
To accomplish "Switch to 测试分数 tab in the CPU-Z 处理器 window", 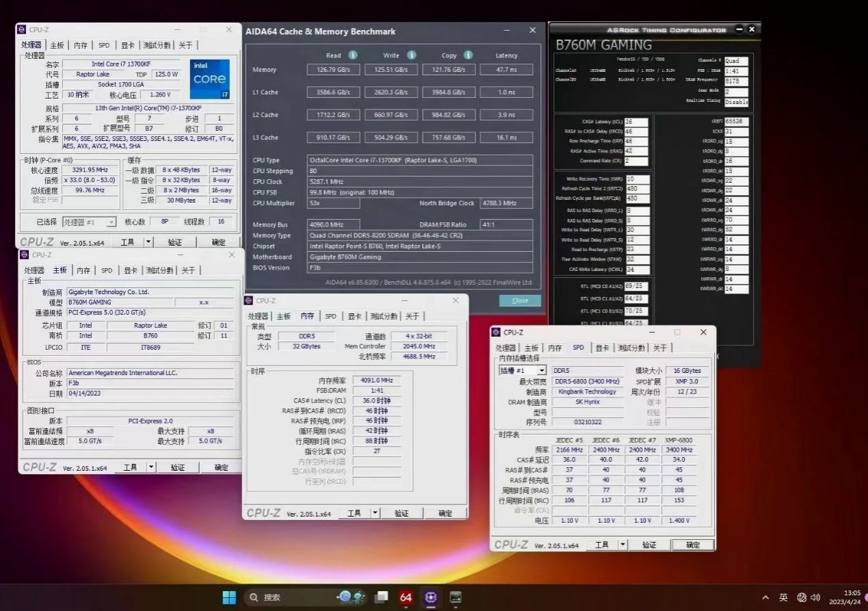I will pos(157,45).
